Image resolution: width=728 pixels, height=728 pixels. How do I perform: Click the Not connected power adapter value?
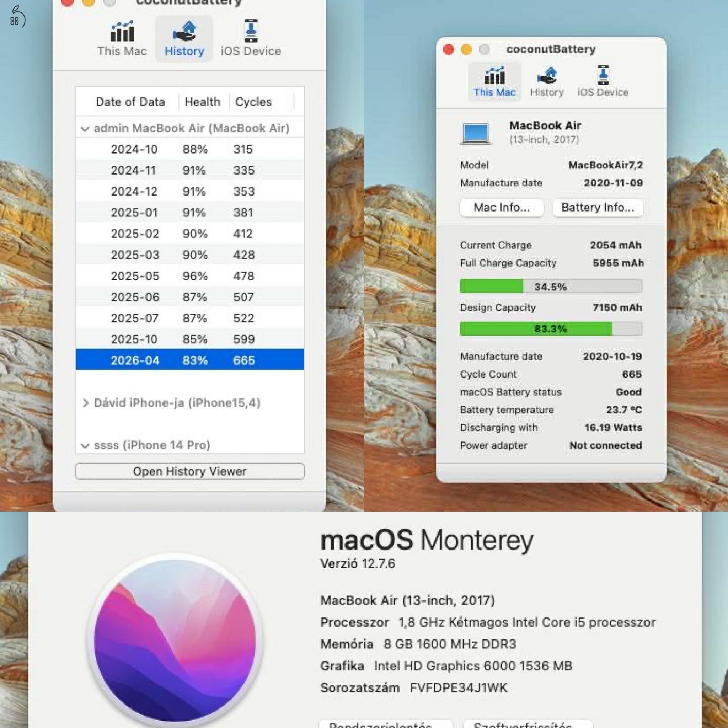pos(605,445)
